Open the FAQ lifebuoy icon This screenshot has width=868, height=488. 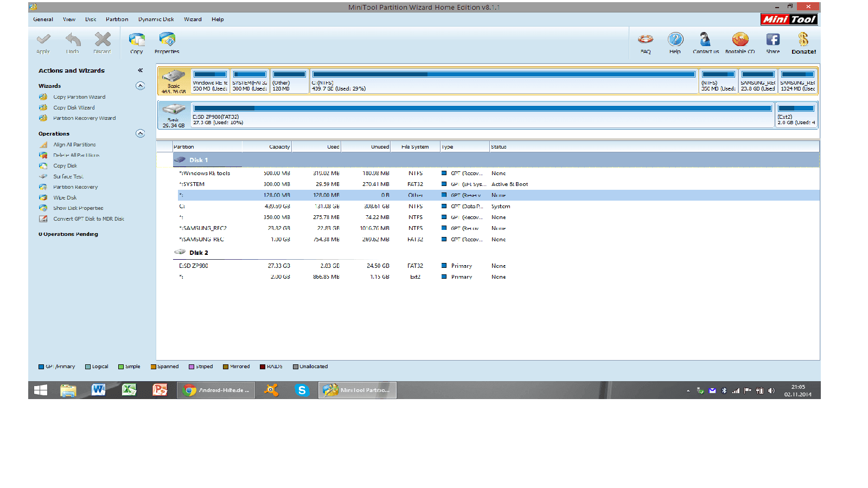click(x=646, y=39)
